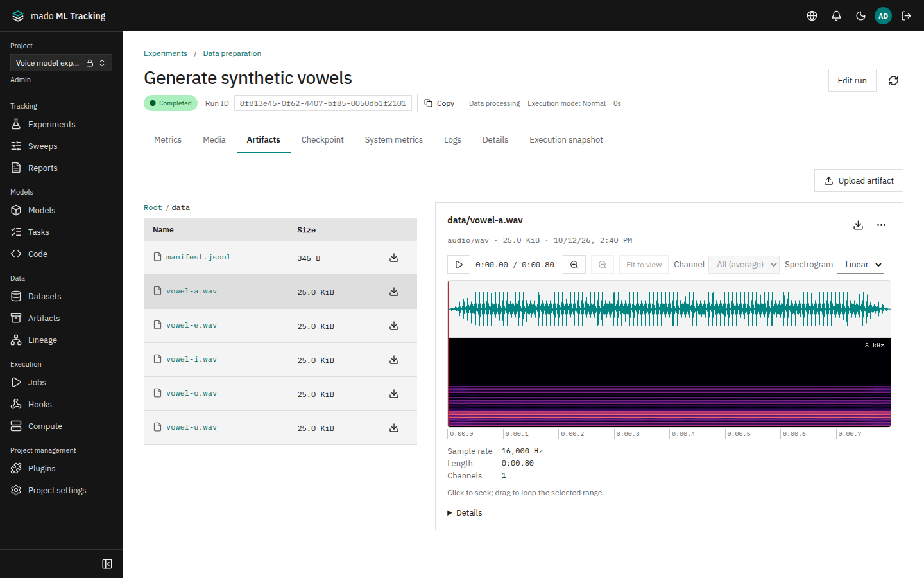Click the Edit run button
924x578 pixels.
coord(852,80)
